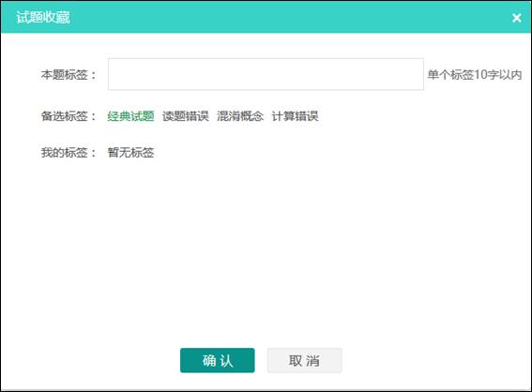The height and width of the screenshot is (392, 532).
Task: Click the 暂无标签 placeholder text
Action: pos(130,153)
